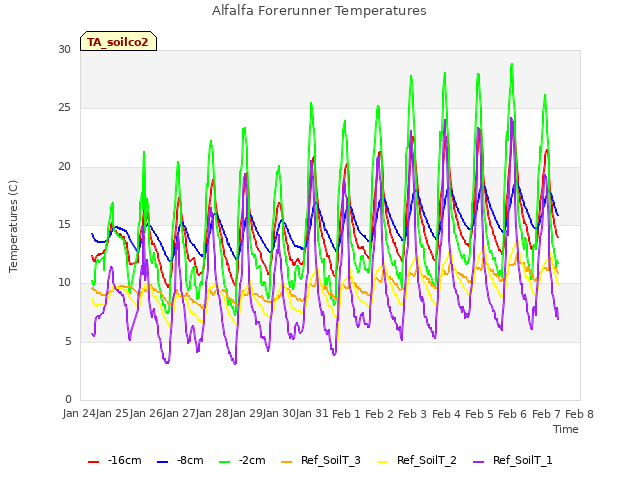Viewport: 640px width, 480px height.
Task: Click the Feb 2 x-axis label
Action: [379, 414]
